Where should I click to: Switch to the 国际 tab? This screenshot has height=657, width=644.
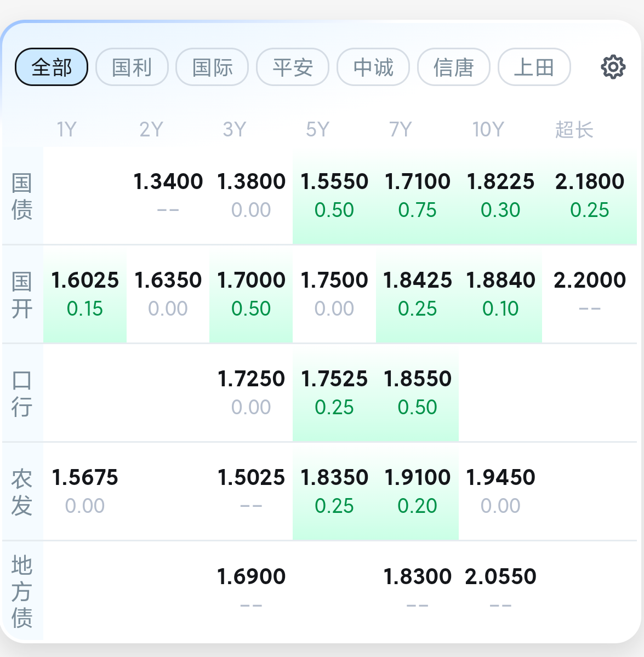[212, 67]
